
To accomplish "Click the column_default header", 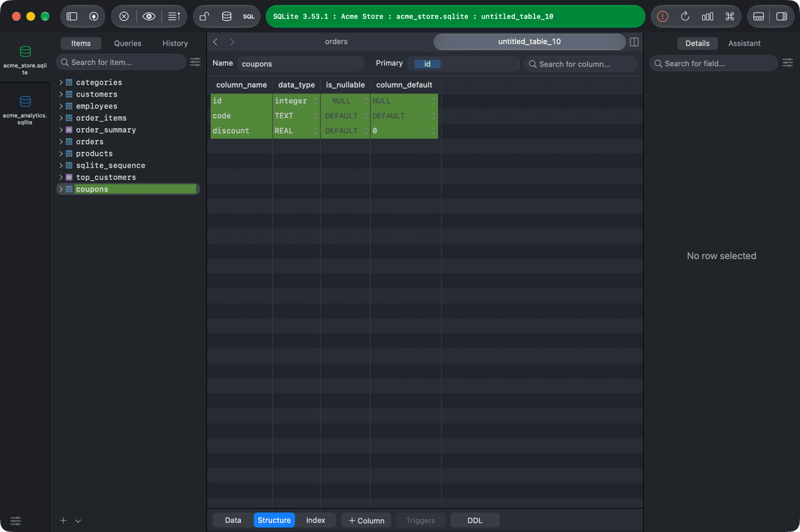I will coord(404,85).
